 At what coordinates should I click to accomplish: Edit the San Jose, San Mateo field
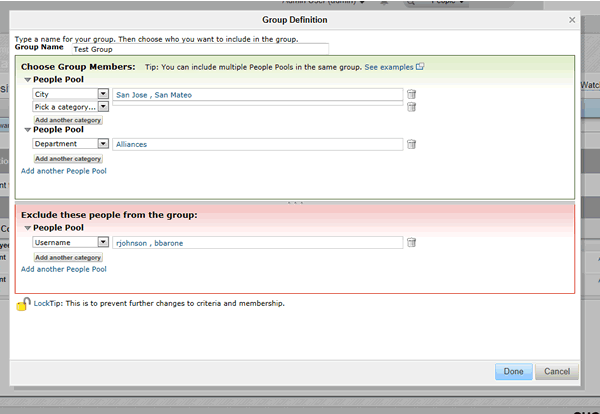coord(258,95)
